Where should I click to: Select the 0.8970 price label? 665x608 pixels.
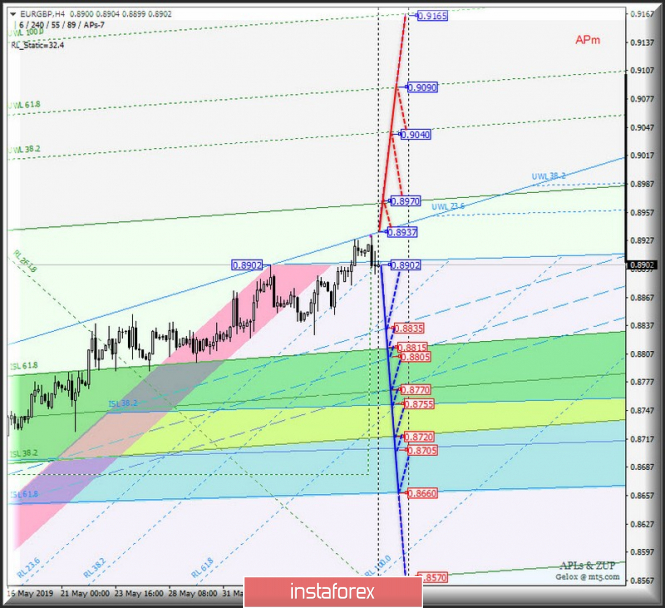point(405,201)
